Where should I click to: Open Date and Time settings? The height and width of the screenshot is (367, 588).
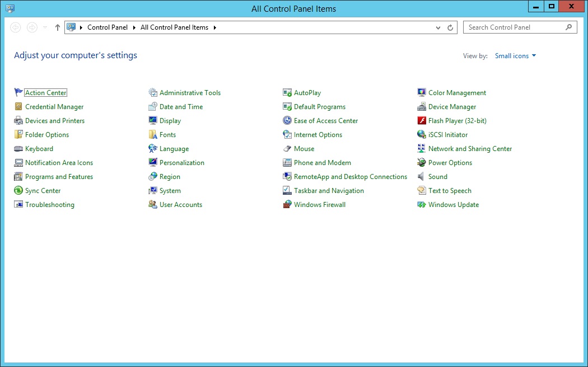coord(178,106)
